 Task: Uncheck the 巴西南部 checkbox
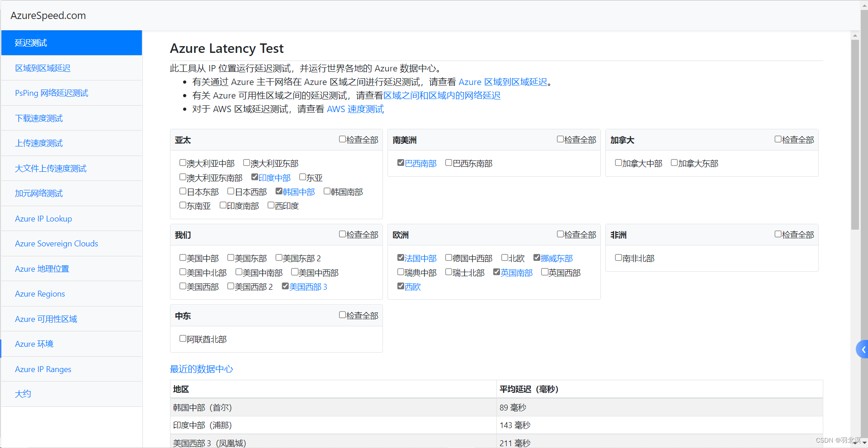[x=401, y=163]
